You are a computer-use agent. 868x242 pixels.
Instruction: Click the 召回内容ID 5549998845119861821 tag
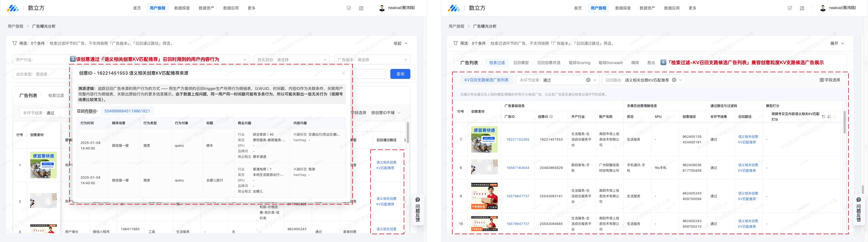pos(127,111)
